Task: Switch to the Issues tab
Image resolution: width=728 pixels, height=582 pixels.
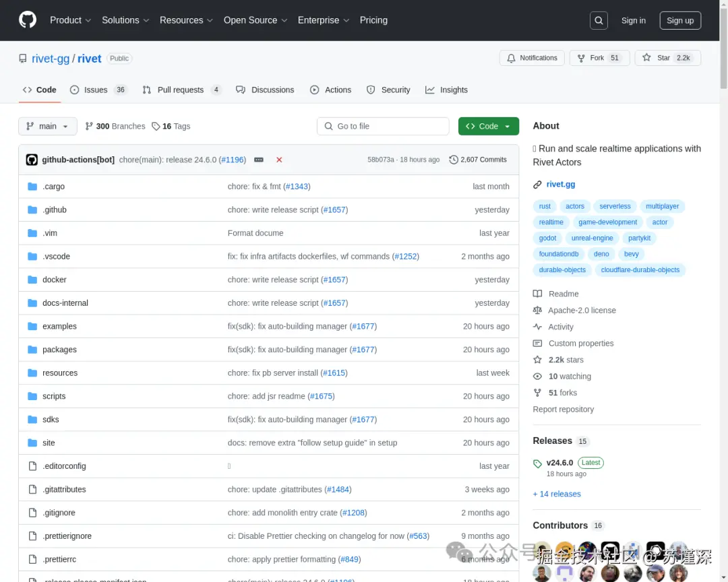Action: [x=98, y=90]
